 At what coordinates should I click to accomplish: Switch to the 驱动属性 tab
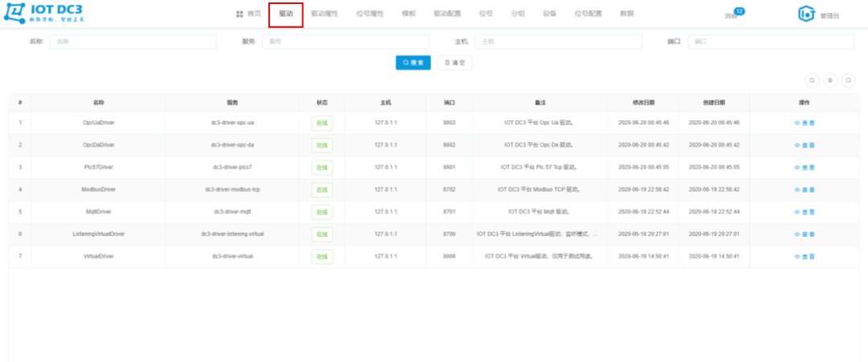[x=325, y=14]
